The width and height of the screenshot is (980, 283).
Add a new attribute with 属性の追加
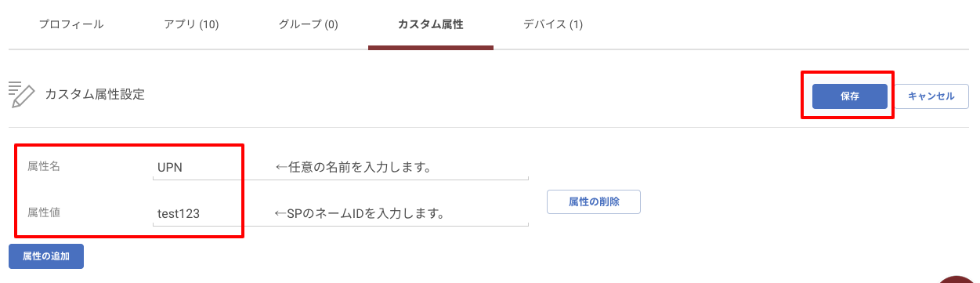point(46,256)
